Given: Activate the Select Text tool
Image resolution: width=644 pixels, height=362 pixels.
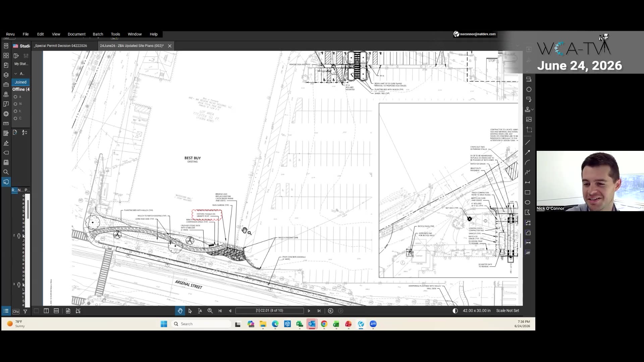Looking at the screenshot, I should [200, 311].
